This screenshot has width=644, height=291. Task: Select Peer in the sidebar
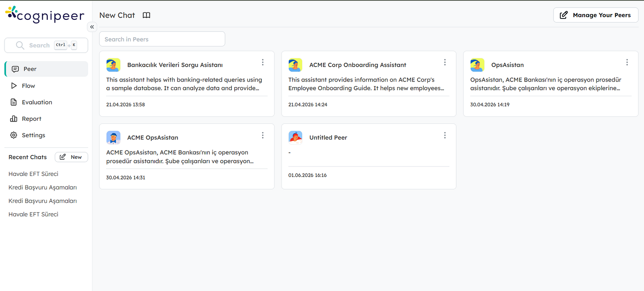46,69
